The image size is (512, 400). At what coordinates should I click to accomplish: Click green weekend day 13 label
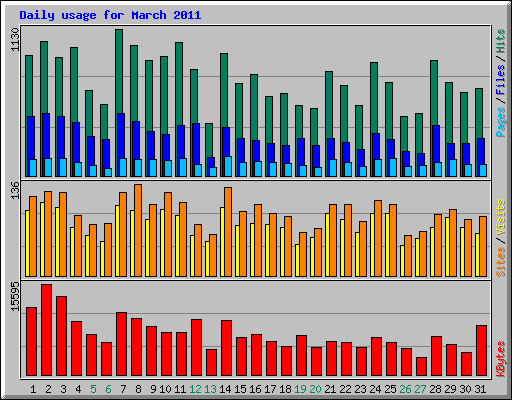pos(210,389)
